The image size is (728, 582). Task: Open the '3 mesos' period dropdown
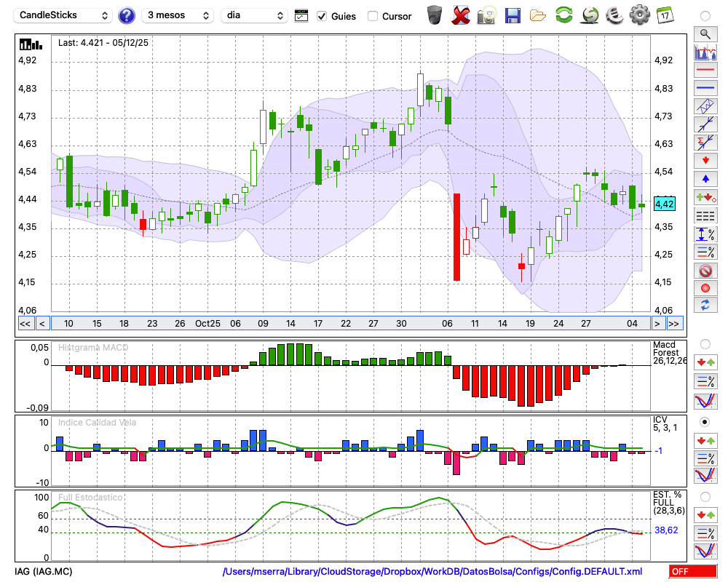[x=178, y=15]
